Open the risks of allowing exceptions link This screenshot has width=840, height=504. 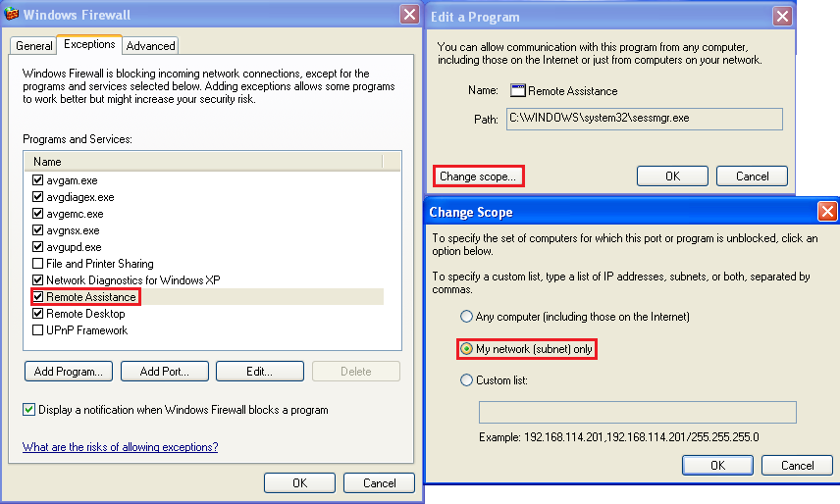point(120,447)
